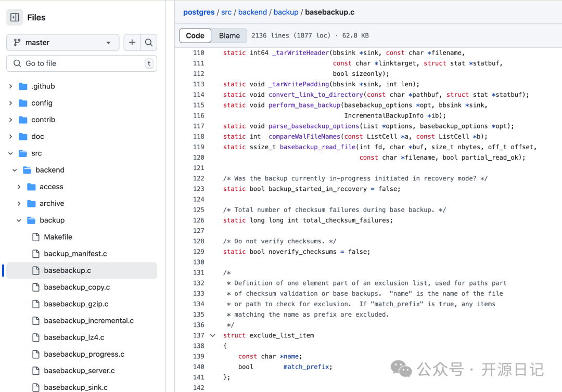
Task: Open the postgres breadcrumb link
Action: (x=199, y=12)
